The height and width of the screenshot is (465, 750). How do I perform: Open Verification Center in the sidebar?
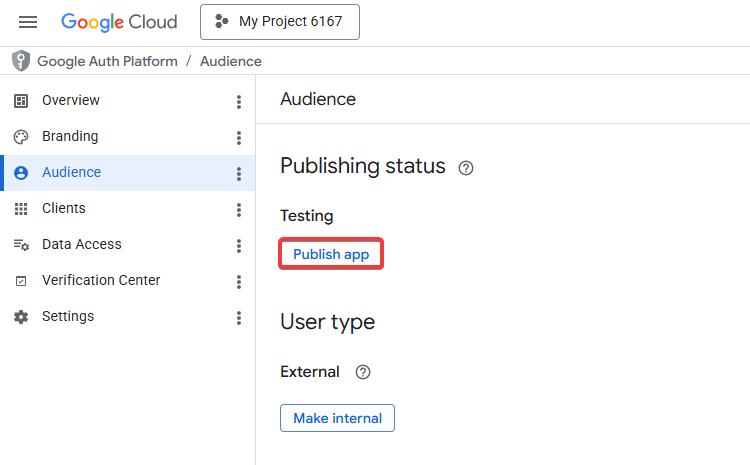(101, 280)
